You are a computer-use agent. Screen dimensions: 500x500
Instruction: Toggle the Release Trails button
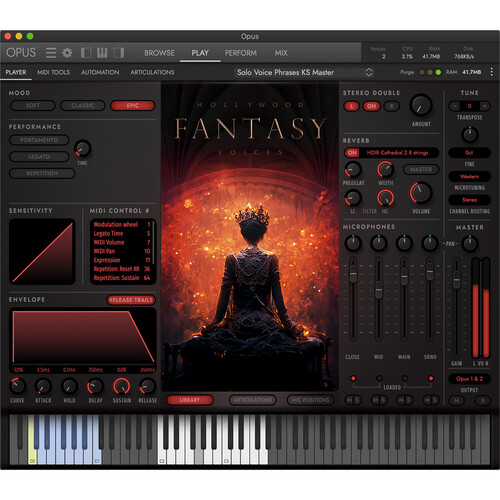point(131,300)
